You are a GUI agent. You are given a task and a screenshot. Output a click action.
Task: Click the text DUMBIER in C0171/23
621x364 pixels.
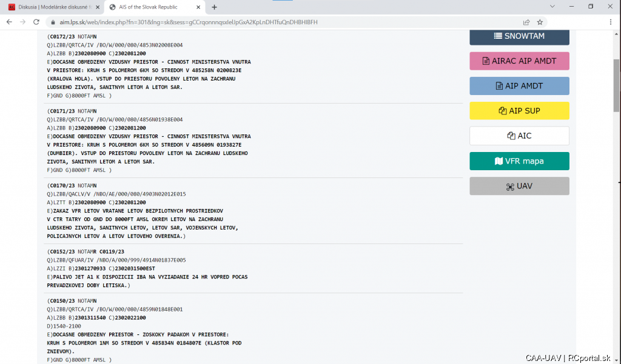[61, 153]
